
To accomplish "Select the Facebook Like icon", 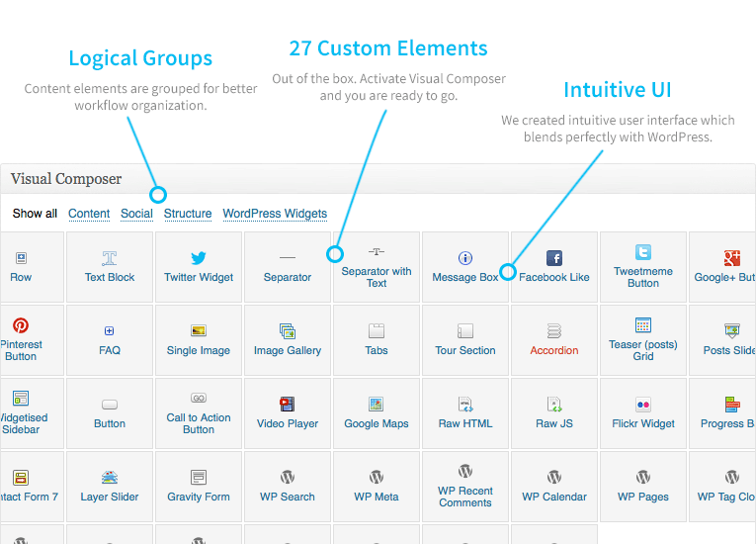I will (554, 258).
